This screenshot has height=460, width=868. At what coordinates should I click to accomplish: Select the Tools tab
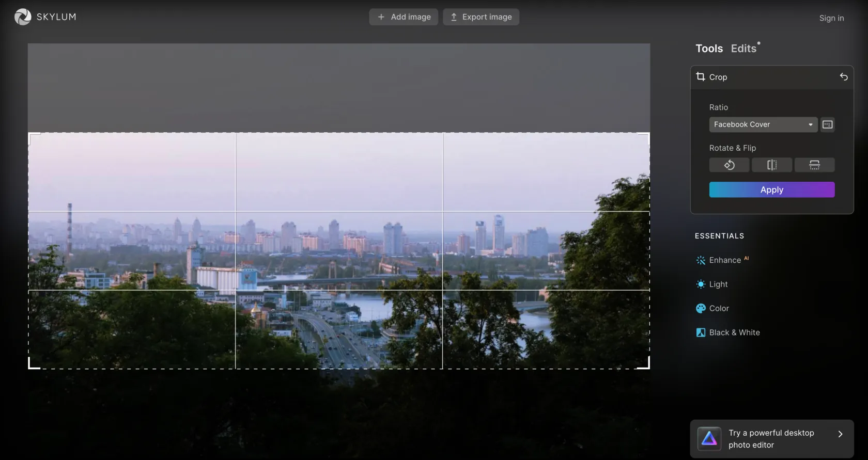(709, 49)
